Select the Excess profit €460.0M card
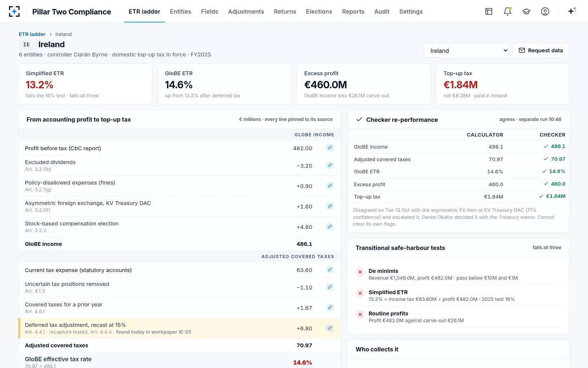The width and height of the screenshot is (588, 368). pos(363,84)
